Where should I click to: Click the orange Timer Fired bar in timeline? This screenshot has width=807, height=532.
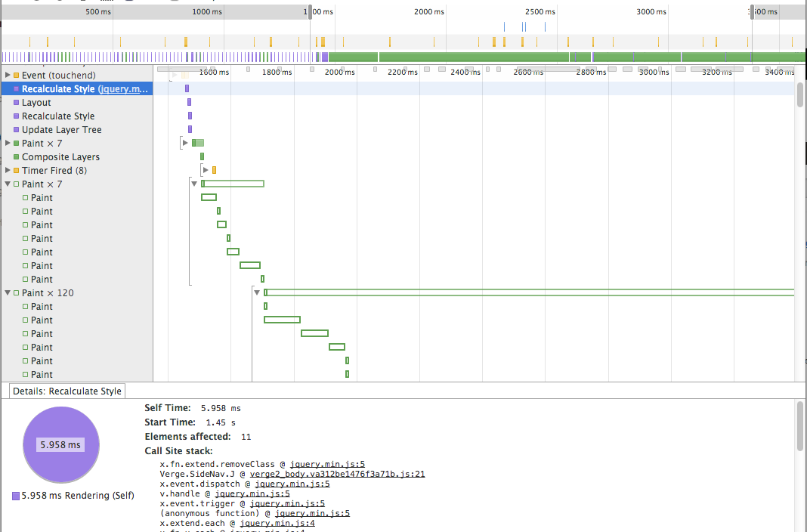pos(214,170)
